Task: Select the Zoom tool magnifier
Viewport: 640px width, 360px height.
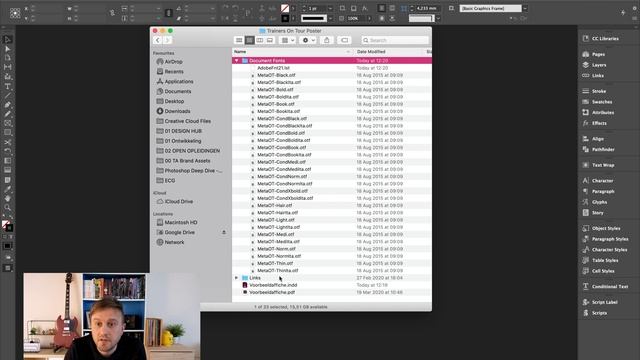Action: pos(7,207)
